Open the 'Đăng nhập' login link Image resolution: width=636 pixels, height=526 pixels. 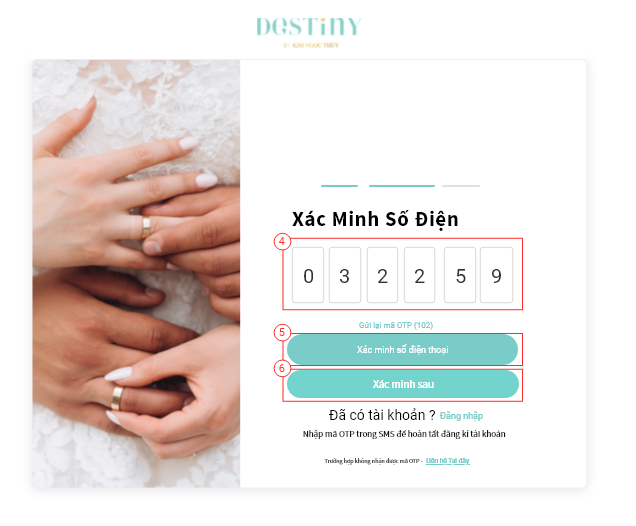coord(461,416)
